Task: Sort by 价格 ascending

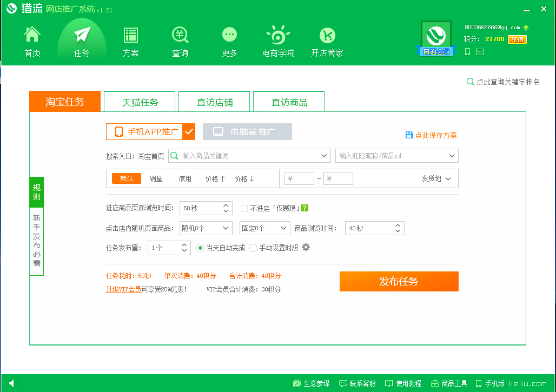Action: click(215, 178)
